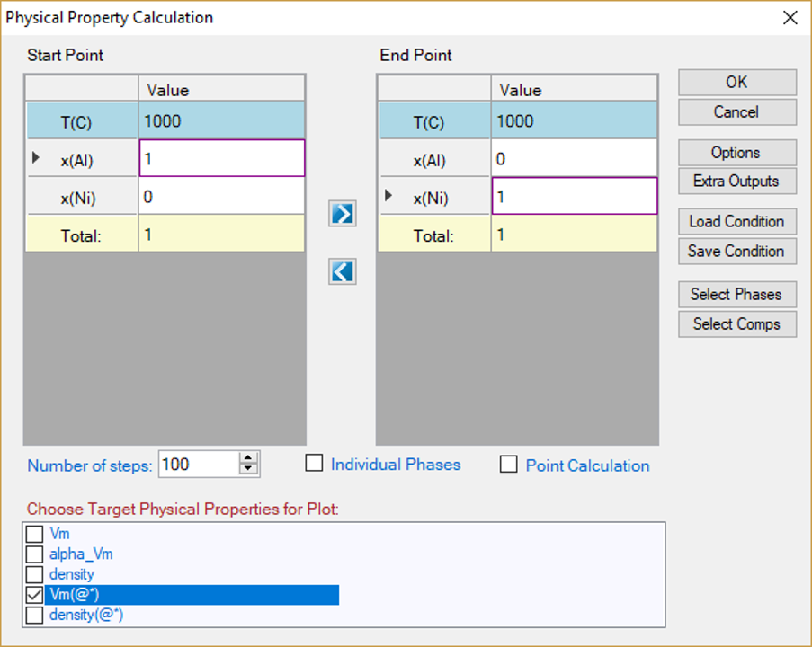This screenshot has width=812, height=647.
Task: Check the alpha_Vm property checkbox
Action: click(x=35, y=554)
